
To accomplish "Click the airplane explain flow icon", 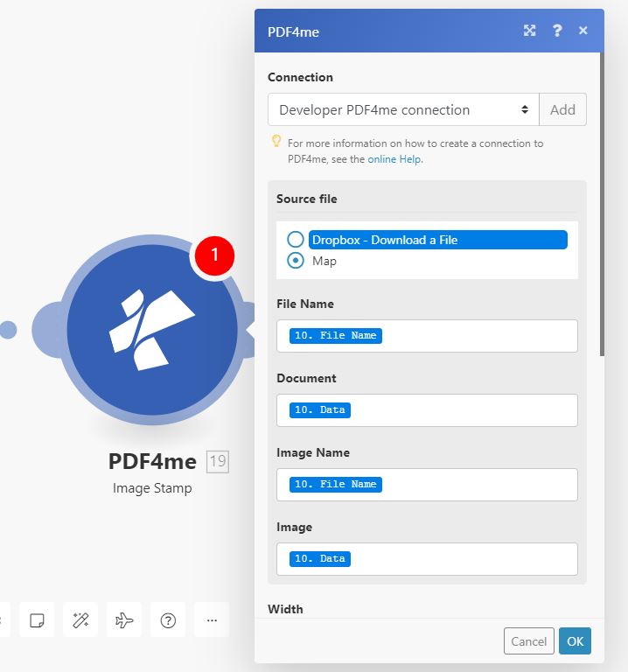I will [124, 619].
